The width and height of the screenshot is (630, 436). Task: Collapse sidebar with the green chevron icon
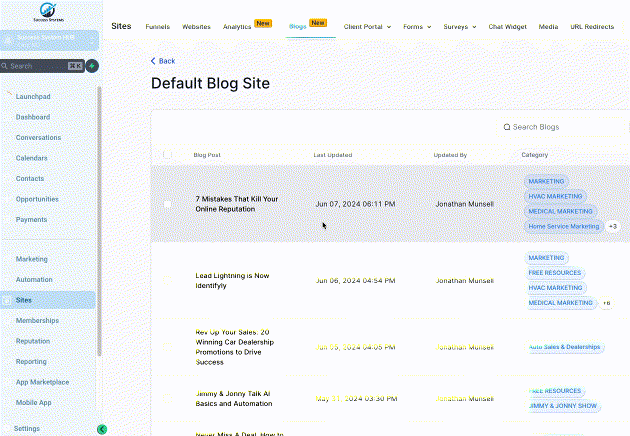click(102, 429)
